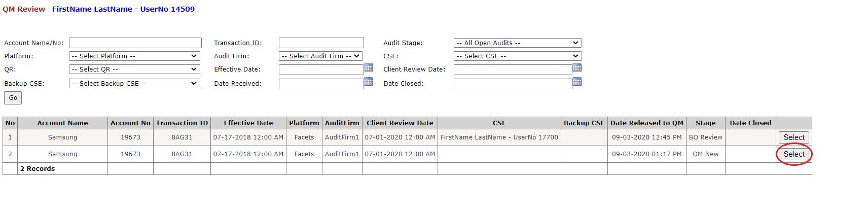Sort by the Date Closed column header

750,123
